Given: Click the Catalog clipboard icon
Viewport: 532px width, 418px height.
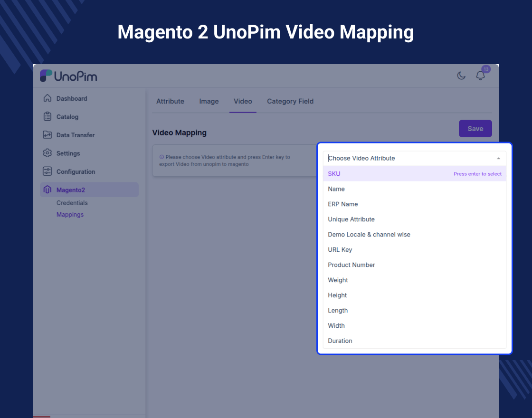Looking at the screenshot, I should pos(47,116).
